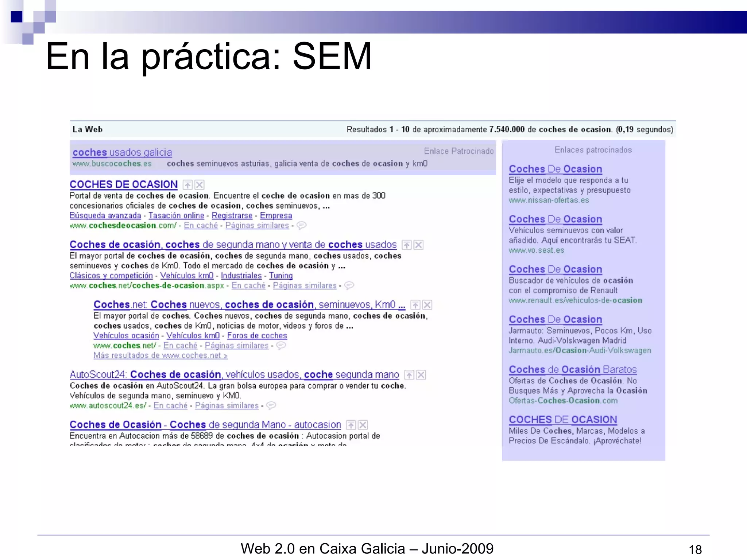Promote the AutoScout24 result with the arrow icon

point(409,375)
